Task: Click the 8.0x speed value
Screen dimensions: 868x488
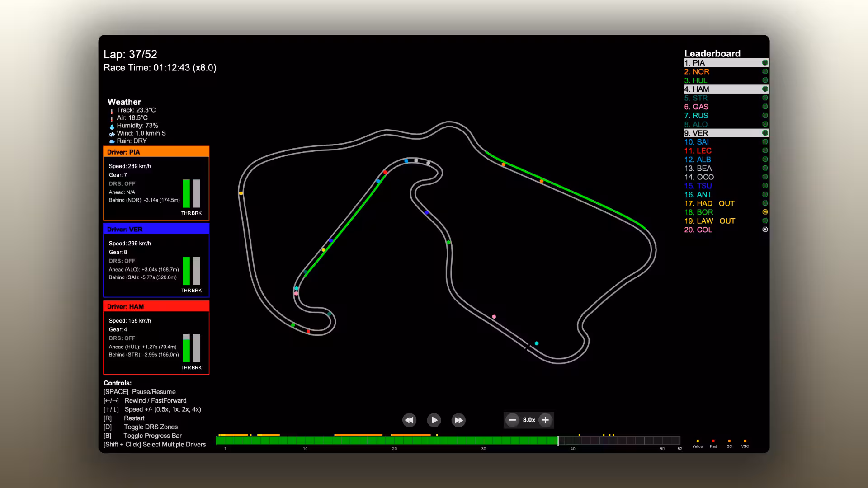Action: tap(529, 420)
